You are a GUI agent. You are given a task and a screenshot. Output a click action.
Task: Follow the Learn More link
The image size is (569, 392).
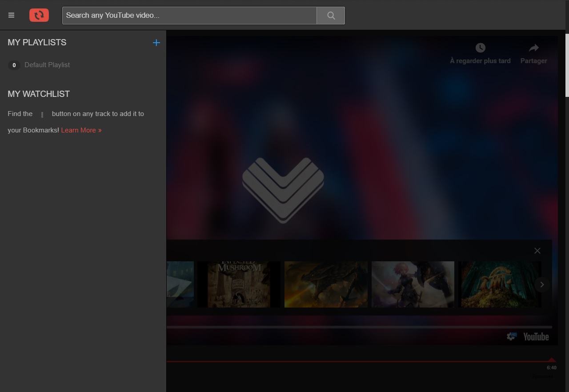[x=81, y=130]
